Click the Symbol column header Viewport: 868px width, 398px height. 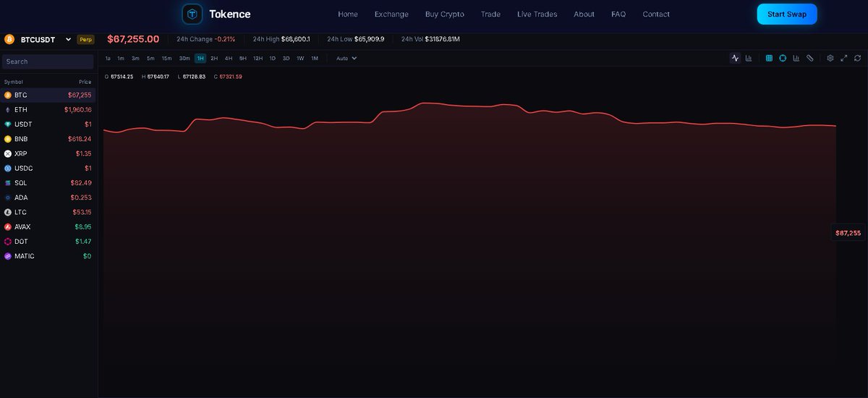pos(14,82)
